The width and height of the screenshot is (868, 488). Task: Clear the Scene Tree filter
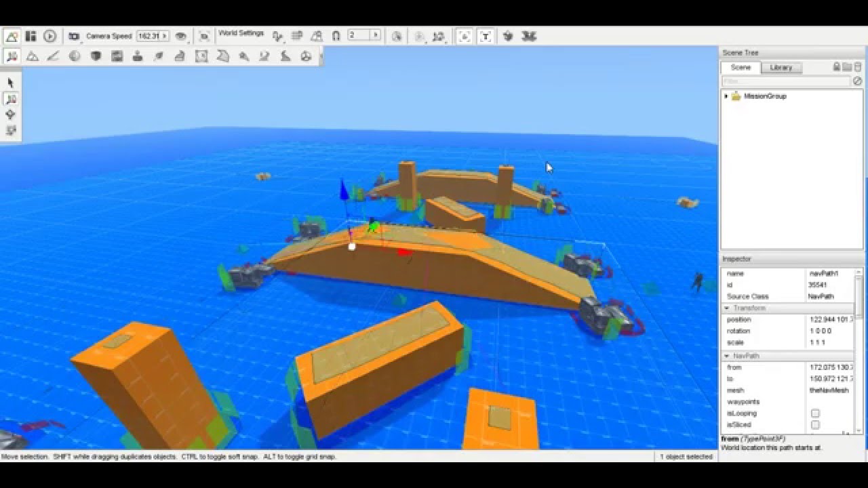point(858,81)
